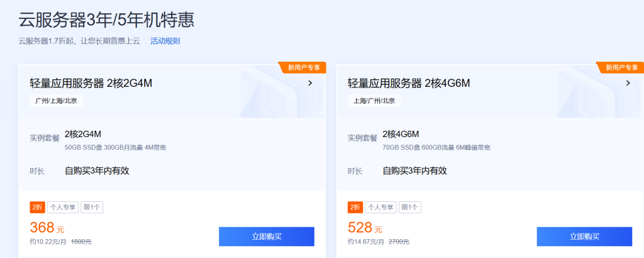This screenshot has height=258, width=644.
Task: Click 自购买3年内有效 in the 2核2G4M card
Action: pyautogui.click(x=97, y=171)
